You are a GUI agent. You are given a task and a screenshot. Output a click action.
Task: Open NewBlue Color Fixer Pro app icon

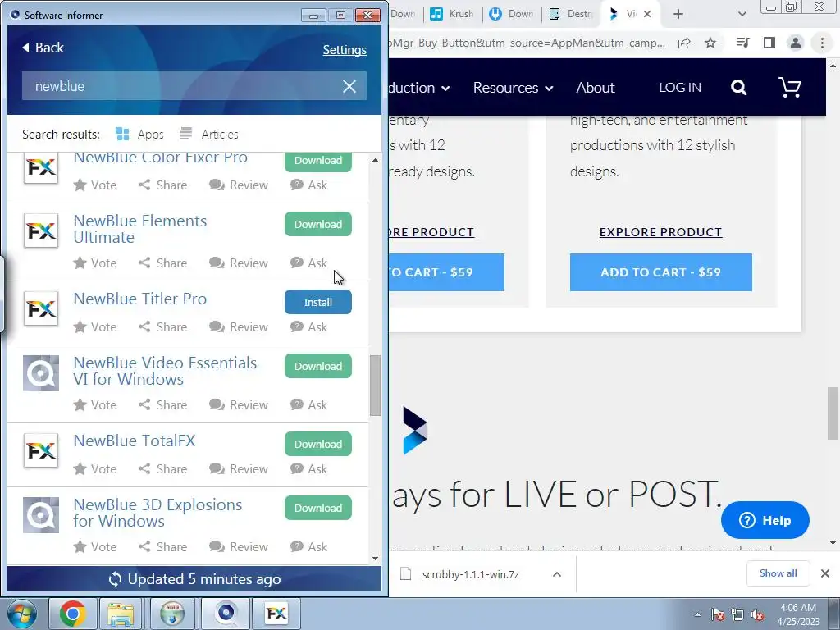41,168
